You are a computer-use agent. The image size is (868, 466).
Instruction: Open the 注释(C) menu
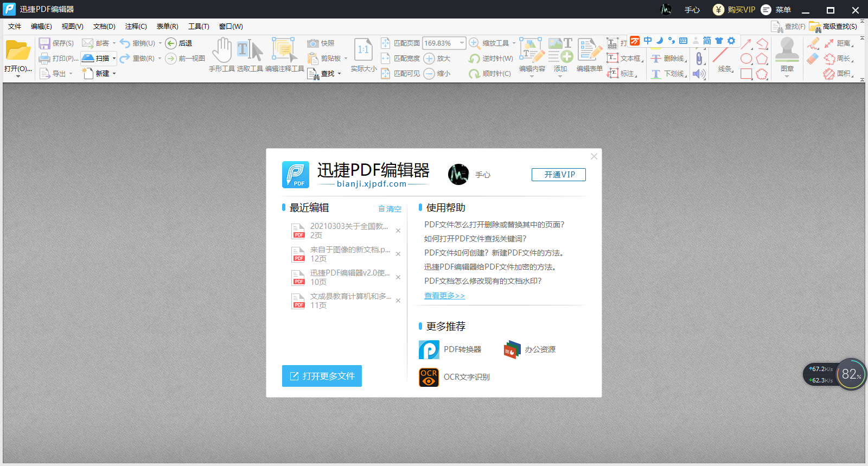(x=136, y=27)
